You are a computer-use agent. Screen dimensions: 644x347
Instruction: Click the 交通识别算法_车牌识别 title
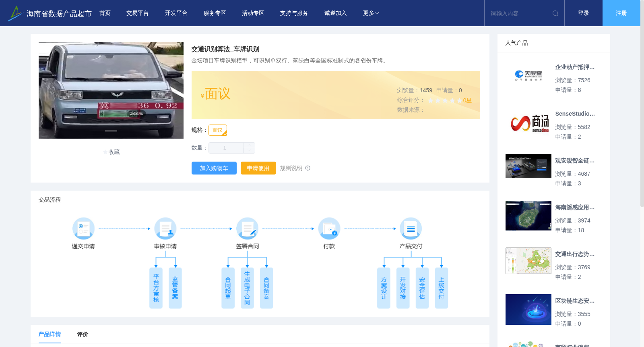[225, 49]
